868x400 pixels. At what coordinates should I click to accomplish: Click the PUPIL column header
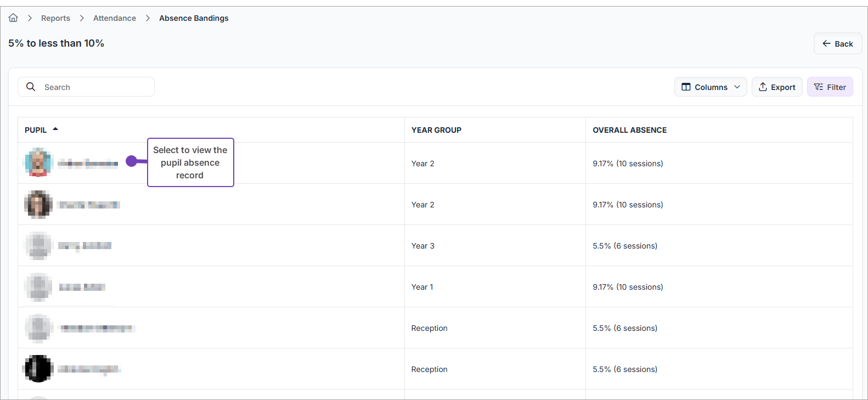pyautogui.click(x=36, y=130)
